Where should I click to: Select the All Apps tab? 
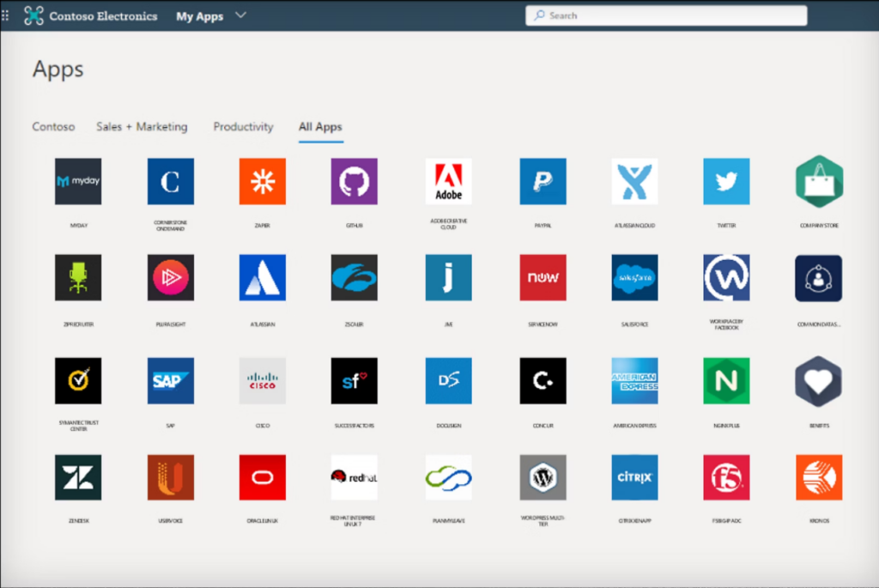coord(320,127)
